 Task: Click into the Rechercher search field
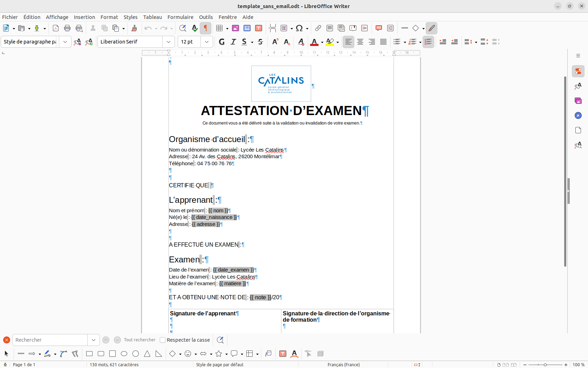pyautogui.click(x=50, y=340)
